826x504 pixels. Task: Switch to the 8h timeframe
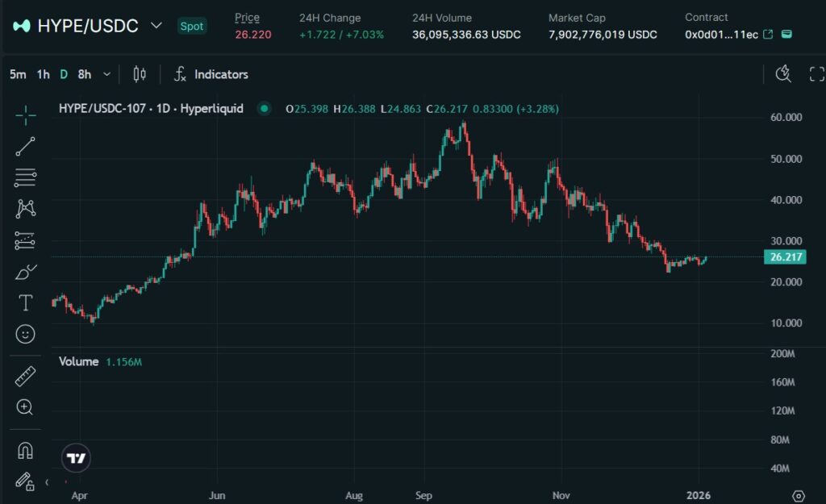coord(84,74)
